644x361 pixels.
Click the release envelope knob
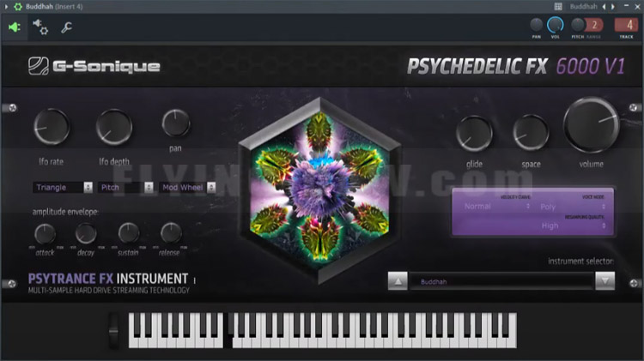point(171,233)
